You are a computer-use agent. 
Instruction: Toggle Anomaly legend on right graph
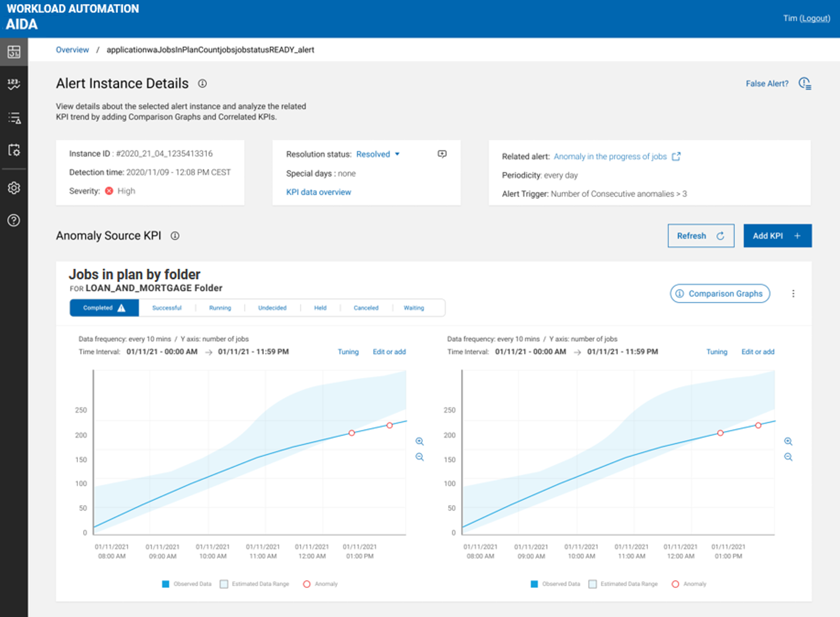click(675, 584)
